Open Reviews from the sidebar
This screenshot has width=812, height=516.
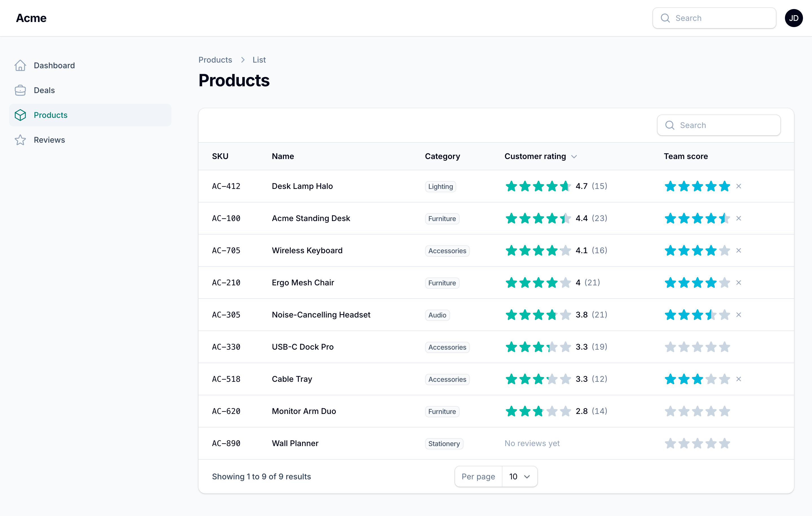tap(90, 140)
